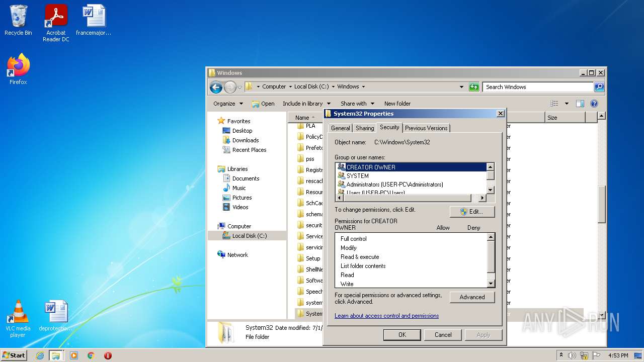644x362 pixels.
Task: Click OK in System32 Properties
Action: [402, 335]
